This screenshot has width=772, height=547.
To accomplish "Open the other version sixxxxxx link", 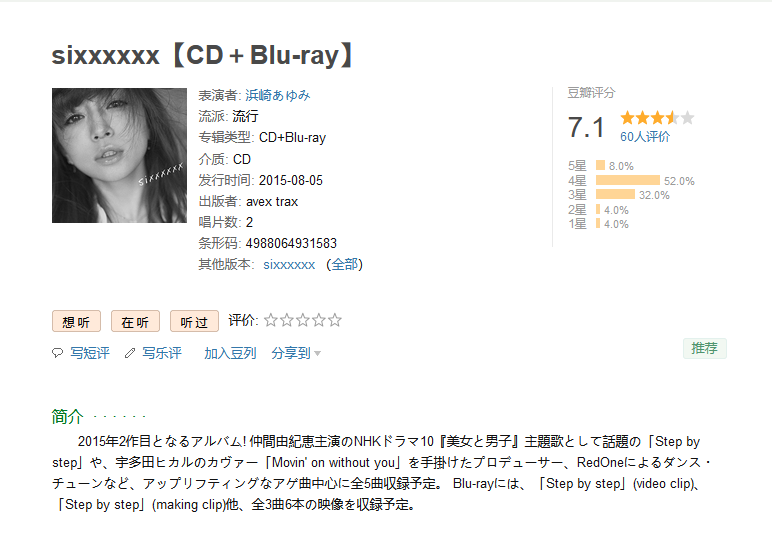I will tap(289, 264).
